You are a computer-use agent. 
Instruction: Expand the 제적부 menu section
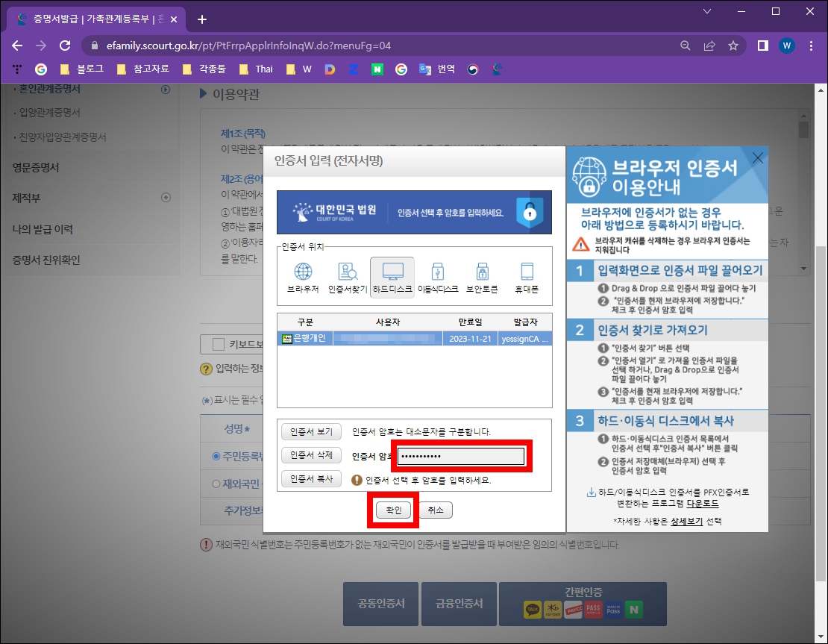coord(166,197)
